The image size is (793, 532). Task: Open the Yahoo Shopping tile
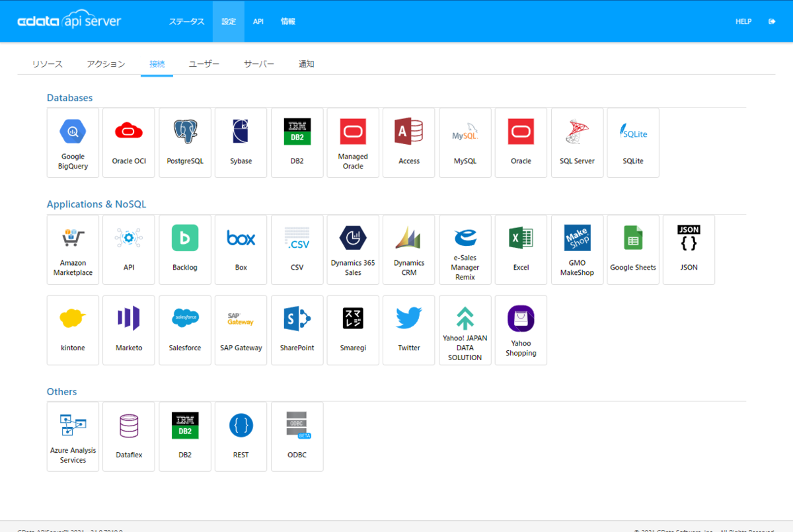pos(521,330)
